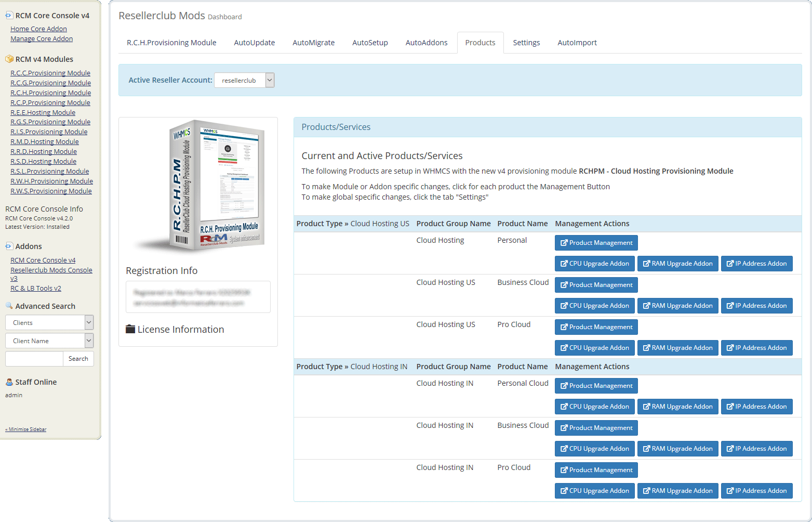This screenshot has height=522, width=812.
Task: Open R.C.G.Provisioning Module link
Action: tap(50, 83)
